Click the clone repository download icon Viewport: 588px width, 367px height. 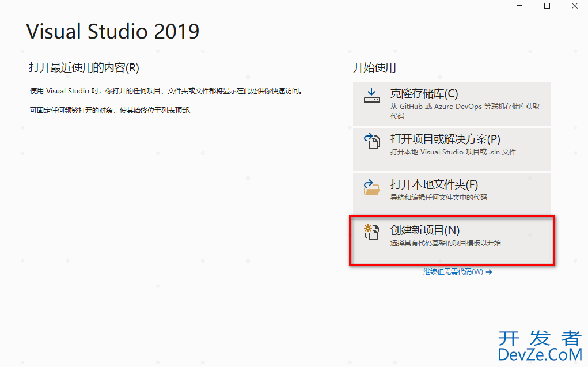[372, 95]
